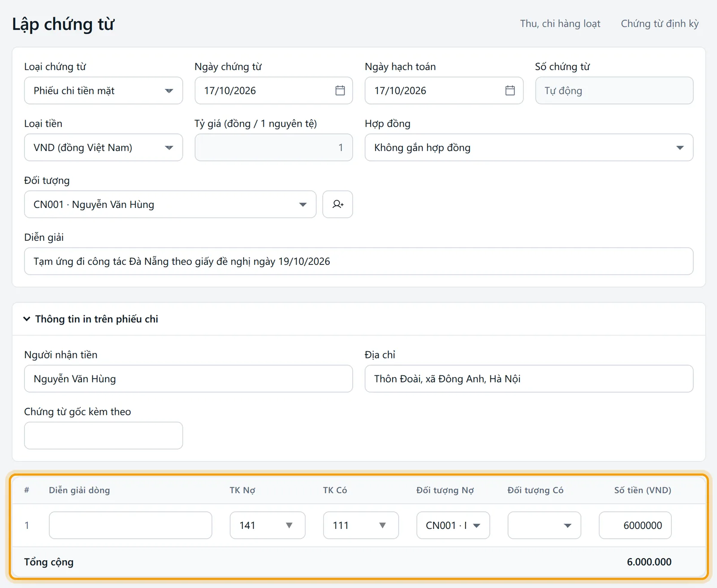Click the TK Có column header
Image resolution: width=717 pixels, height=588 pixels.
coord(335,490)
